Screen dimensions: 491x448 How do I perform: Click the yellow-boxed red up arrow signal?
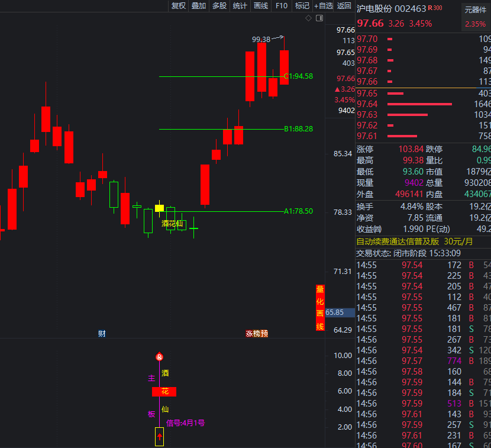click(x=159, y=436)
